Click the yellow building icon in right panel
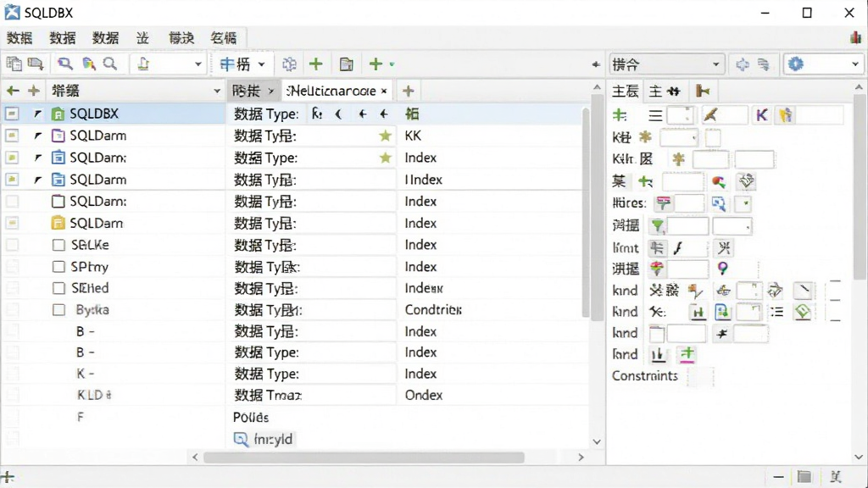The image size is (868, 488). click(x=786, y=115)
